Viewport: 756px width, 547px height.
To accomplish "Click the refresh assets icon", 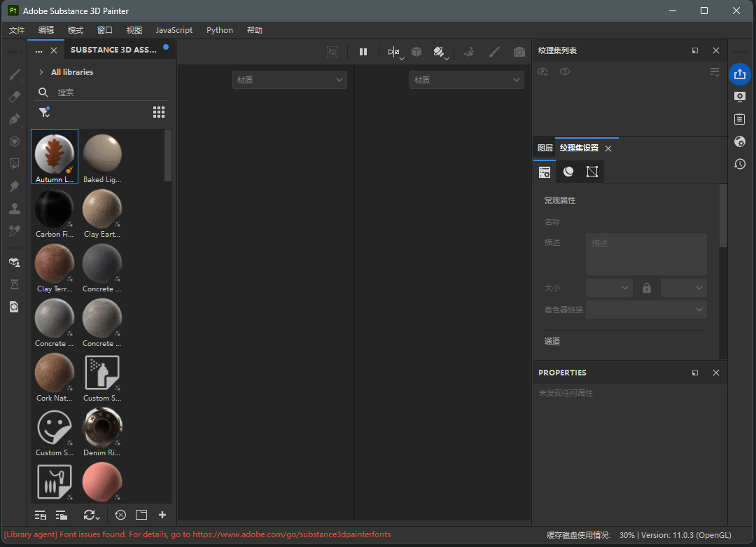I will pos(91,515).
